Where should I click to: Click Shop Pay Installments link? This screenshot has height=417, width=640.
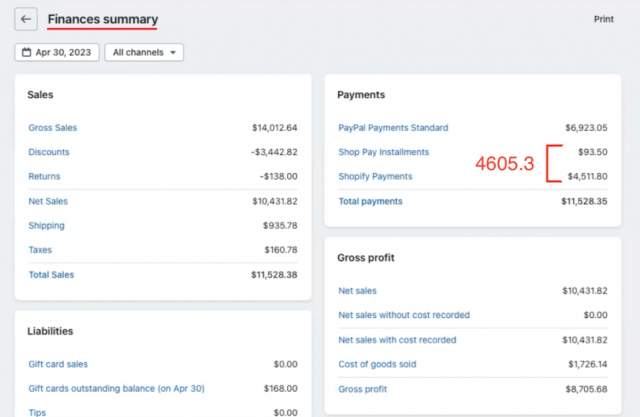tap(383, 152)
